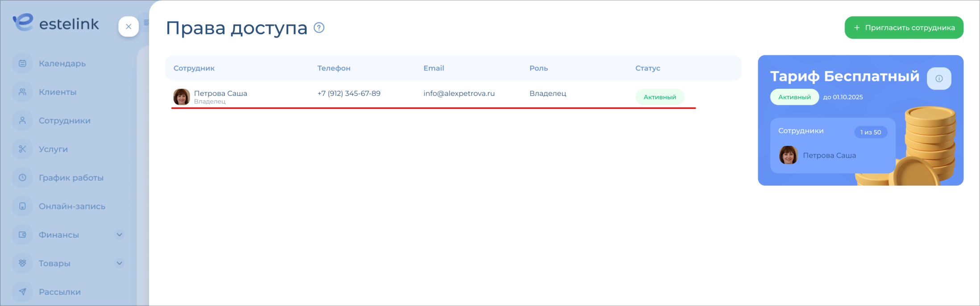
Task: Click the Владелец role cell
Action: (548, 93)
